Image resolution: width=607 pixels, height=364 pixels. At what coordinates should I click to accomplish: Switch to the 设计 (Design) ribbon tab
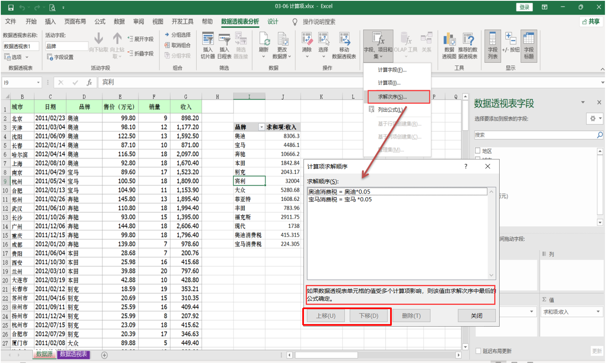[273, 22]
